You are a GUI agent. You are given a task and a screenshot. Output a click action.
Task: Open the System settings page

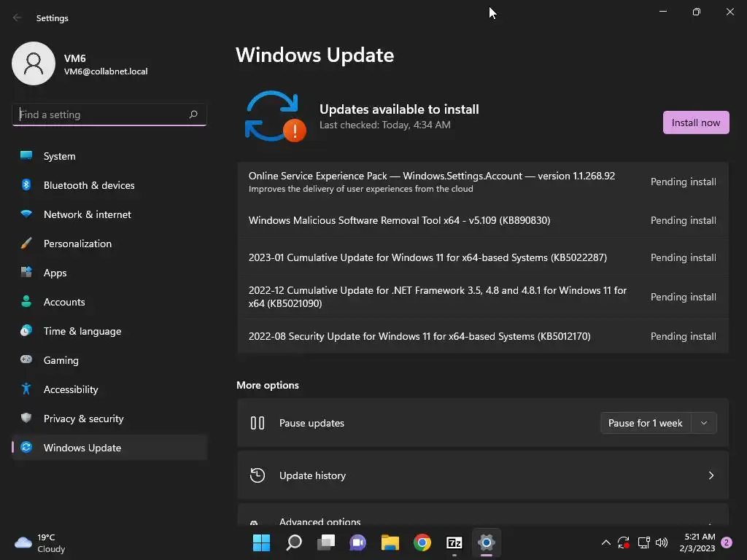pos(109,156)
